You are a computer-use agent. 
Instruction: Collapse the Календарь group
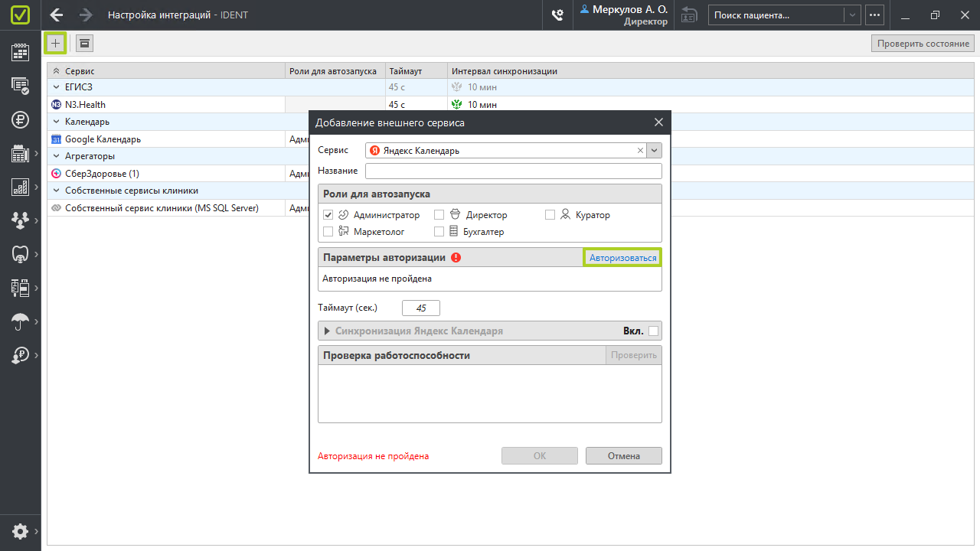[57, 122]
